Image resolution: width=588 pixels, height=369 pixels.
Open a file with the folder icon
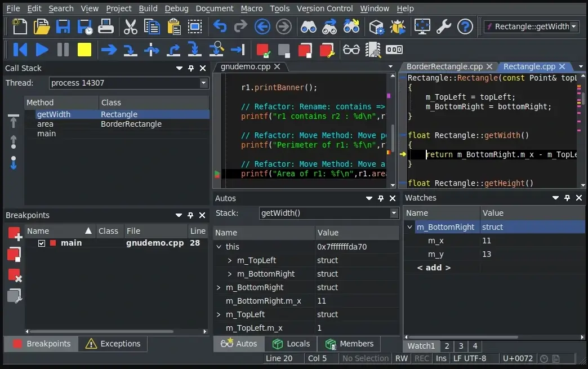click(41, 26)
